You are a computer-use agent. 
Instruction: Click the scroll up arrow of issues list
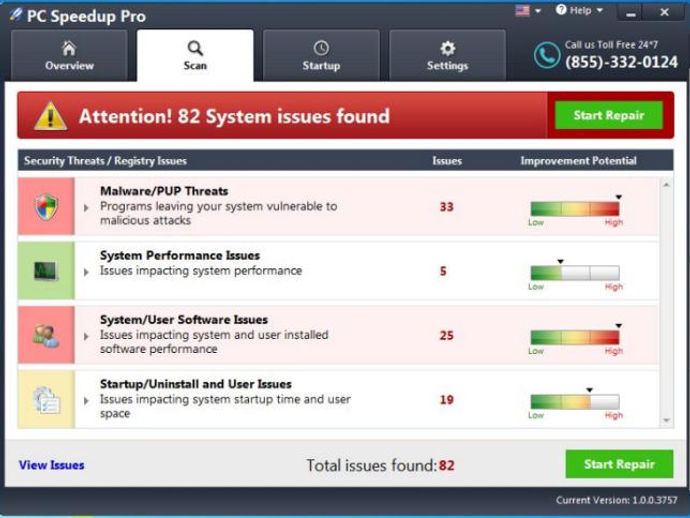[x=667, y=185]
